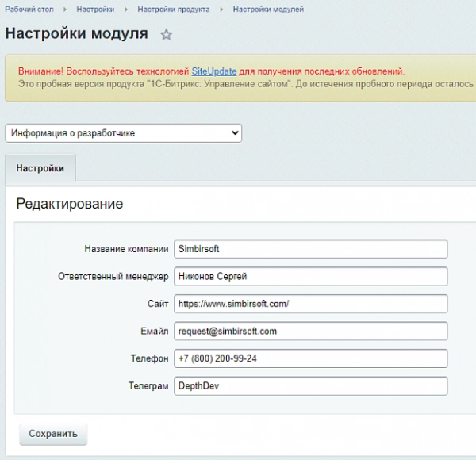Expand arrow after 'Настройки' breadcrumb
The height and width of the screenshot is (460, 476).
coord(126,10)
